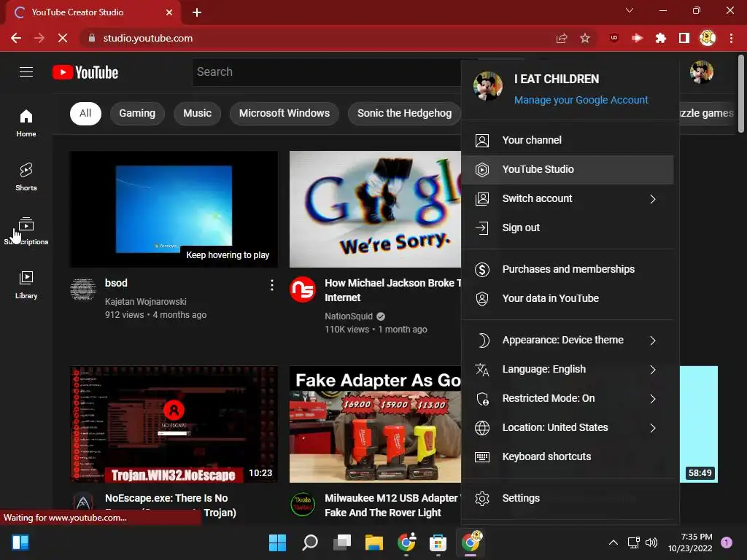The height and width of the screenshot is (560, 747).
Task: Open the NationSquid channel name link
Action: [x=348, y=316]
